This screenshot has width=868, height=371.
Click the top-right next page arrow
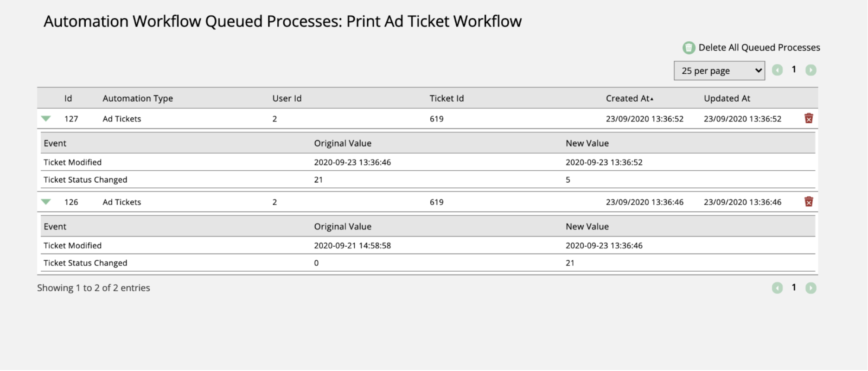click(x=811, y=70)
